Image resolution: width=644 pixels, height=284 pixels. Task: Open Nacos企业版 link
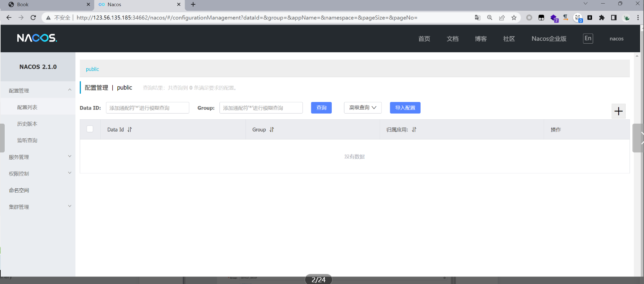tap(549, 39)
